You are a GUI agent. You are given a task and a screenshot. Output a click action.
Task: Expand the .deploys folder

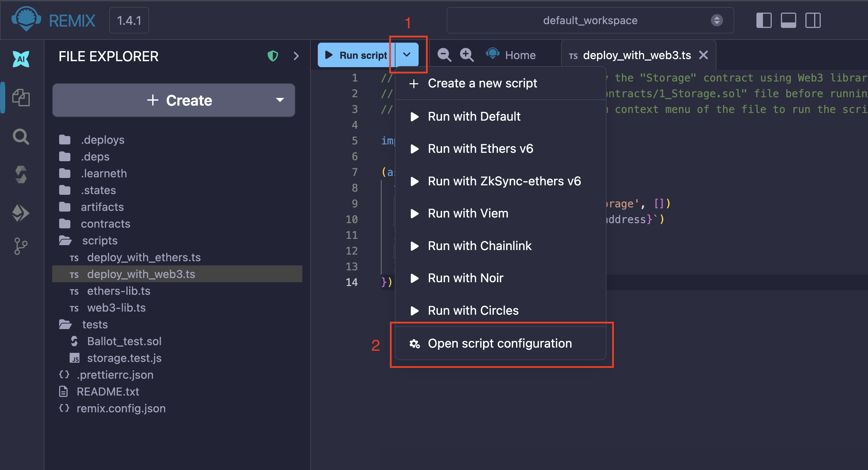[92, 140]
